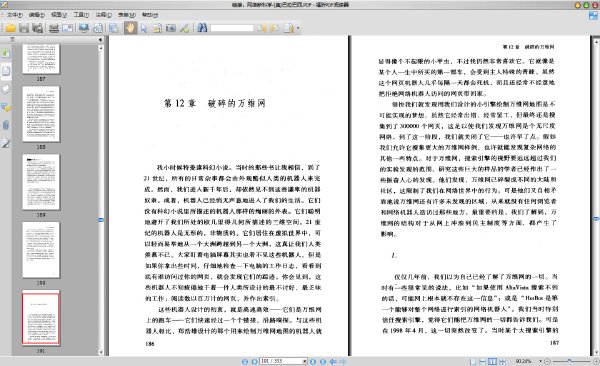Switch to facing pages layout

click(x=492, y=361)
